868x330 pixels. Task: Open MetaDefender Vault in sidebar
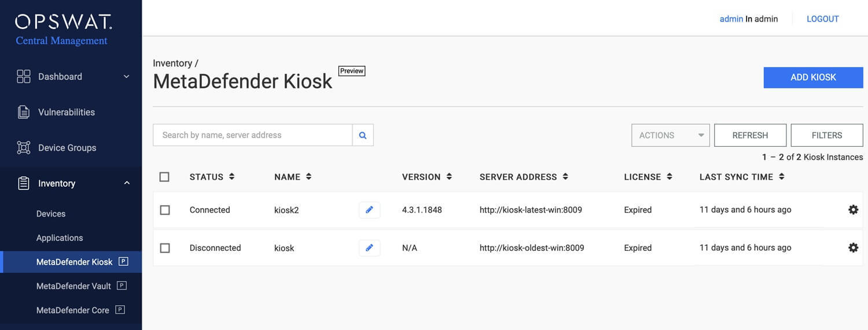[x=73, y=286]
